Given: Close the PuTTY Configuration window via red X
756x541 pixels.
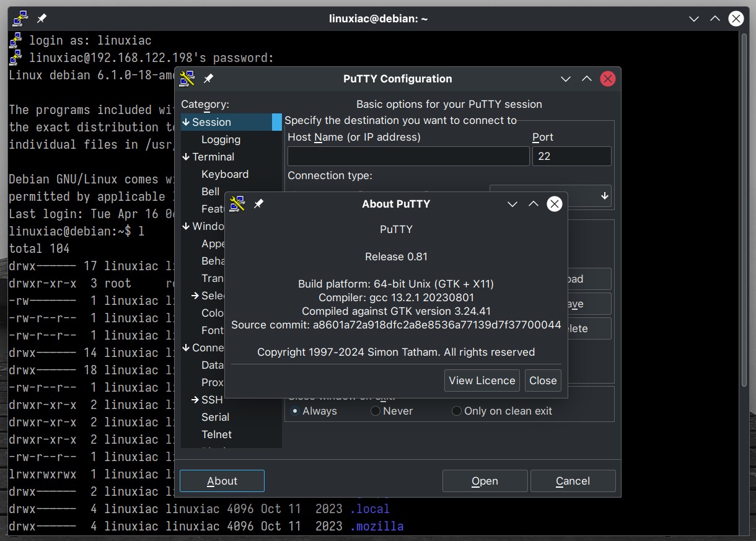Looking at the screenshot, I should pyautogui.click(x=608, y=79).
